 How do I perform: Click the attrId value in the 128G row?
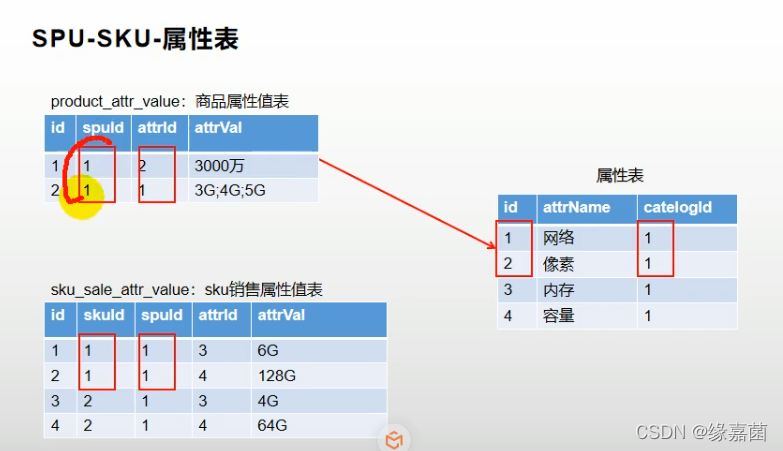[203, 376]
